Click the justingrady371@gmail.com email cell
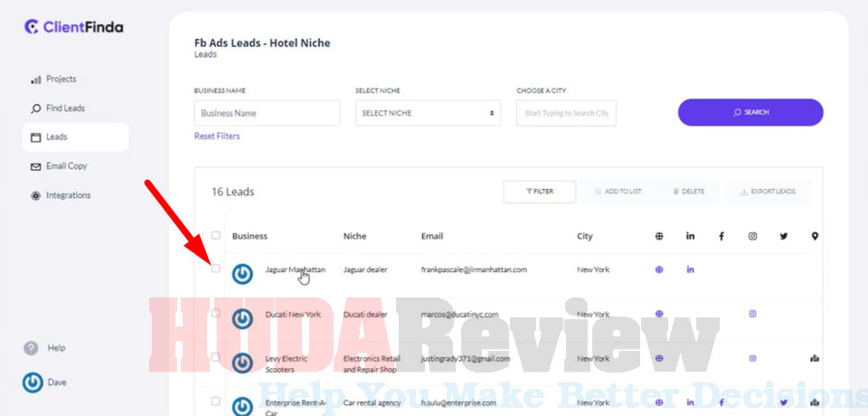 [x=466, y=358]
